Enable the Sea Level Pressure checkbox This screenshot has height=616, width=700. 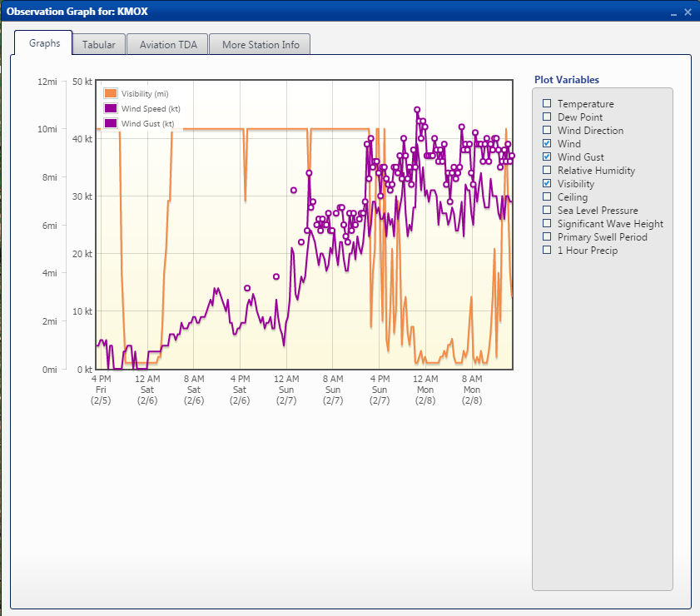click(547, 210)
